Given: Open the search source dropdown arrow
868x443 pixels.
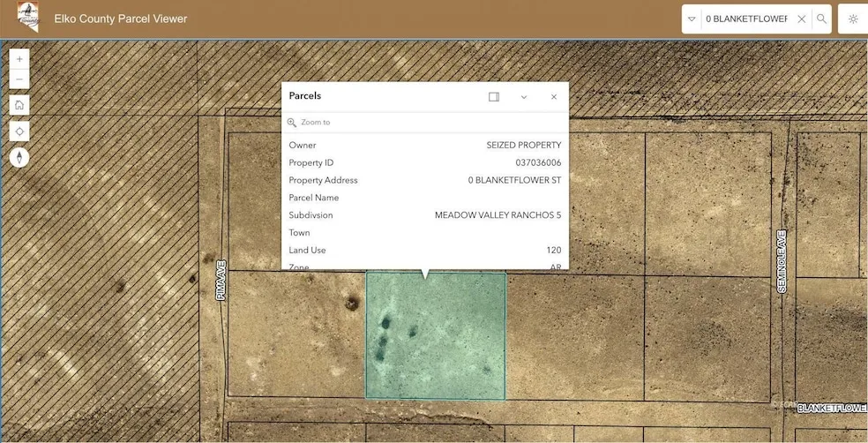Looking at the screenshot, I should (692, 19).
